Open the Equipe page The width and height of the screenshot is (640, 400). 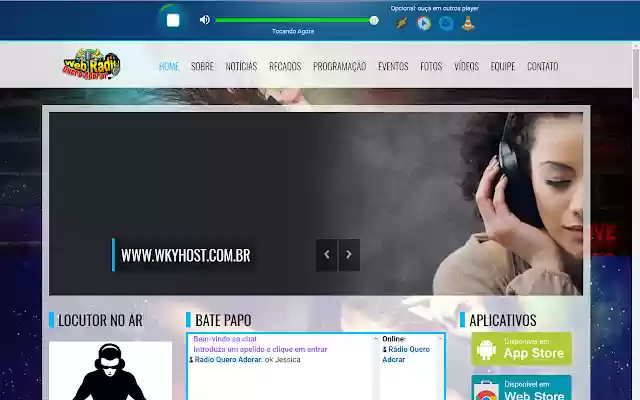click(x=503, y=66)
